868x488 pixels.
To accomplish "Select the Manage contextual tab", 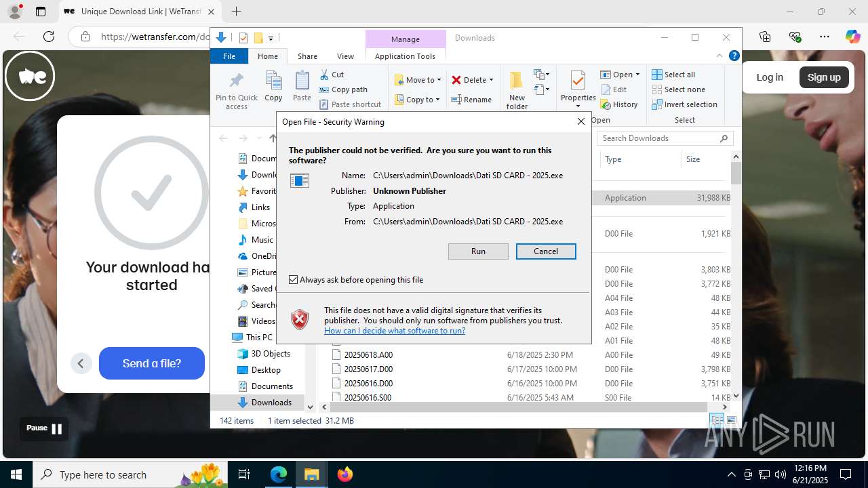I will (406, 39).
